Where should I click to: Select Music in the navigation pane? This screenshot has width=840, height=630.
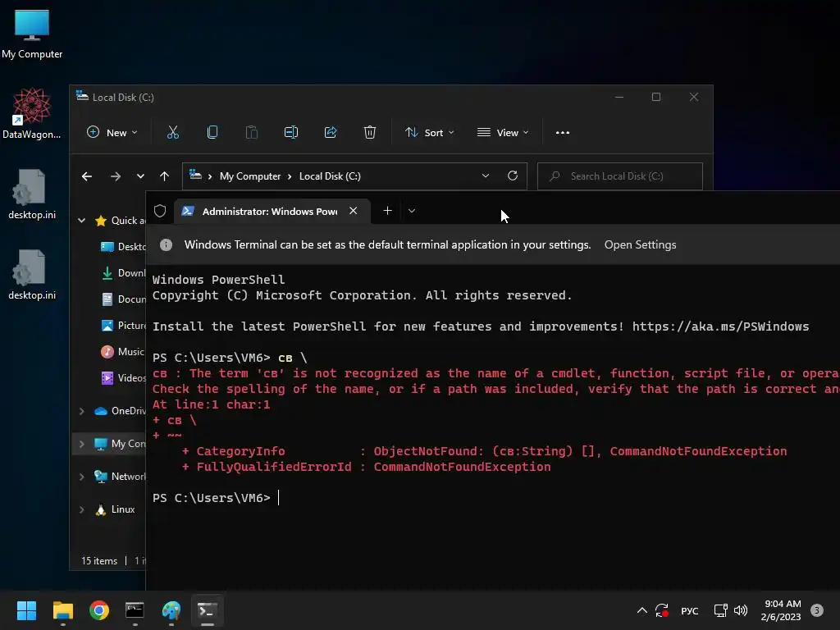pyautogui.click(x=123, y=351)
